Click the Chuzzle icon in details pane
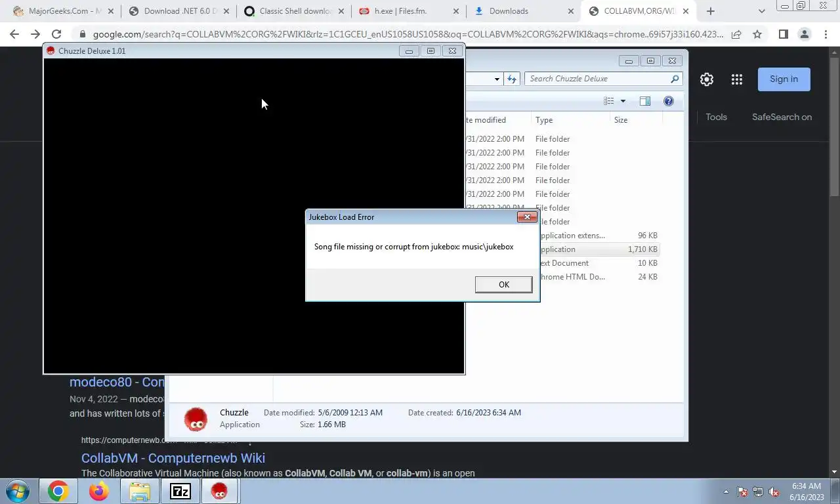 click(196, 419)
